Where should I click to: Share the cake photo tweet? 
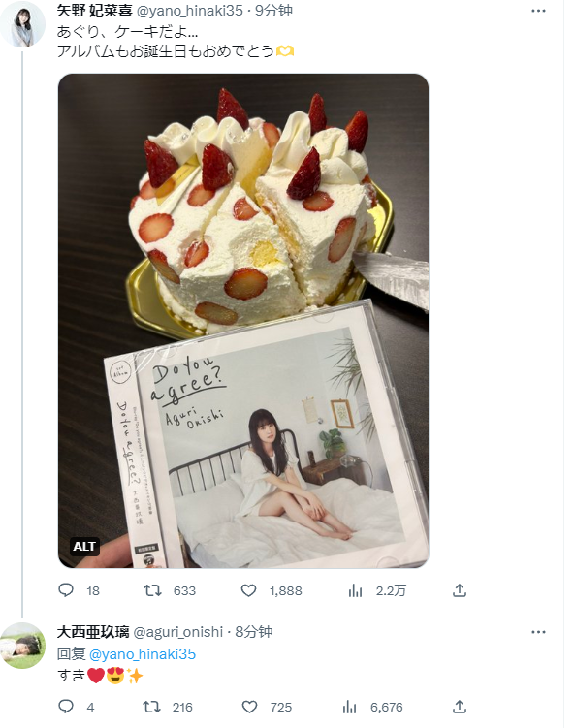(x=460, y=590)
